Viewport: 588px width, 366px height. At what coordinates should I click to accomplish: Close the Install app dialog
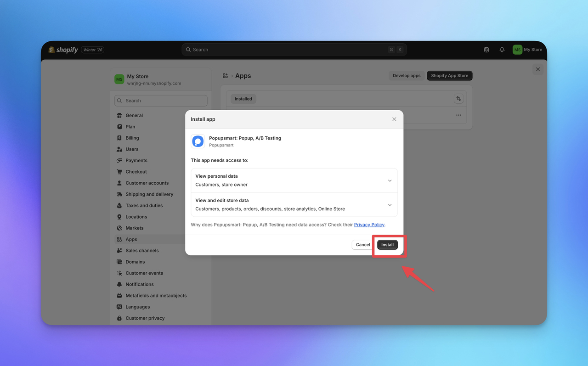[x=394, y=119]
